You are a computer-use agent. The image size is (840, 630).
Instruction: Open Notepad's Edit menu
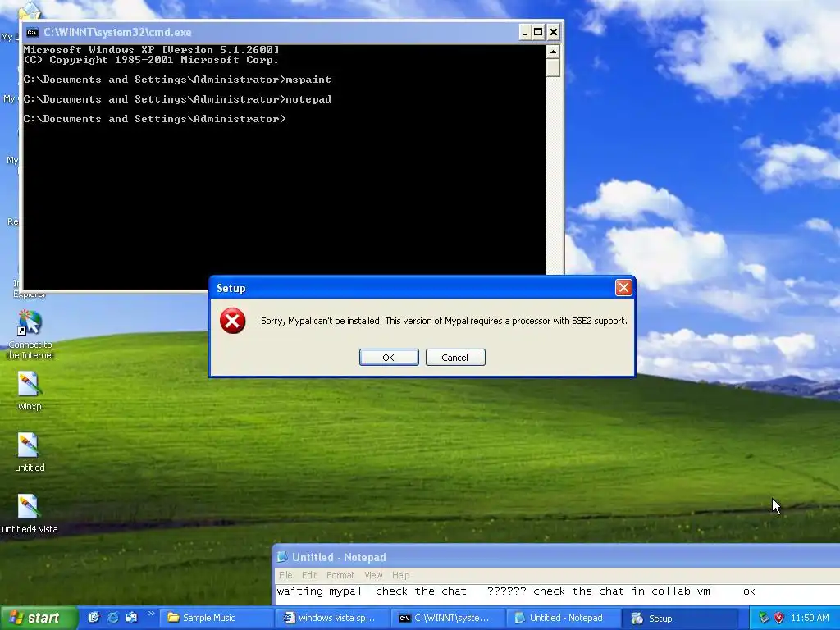click(309, 575)
